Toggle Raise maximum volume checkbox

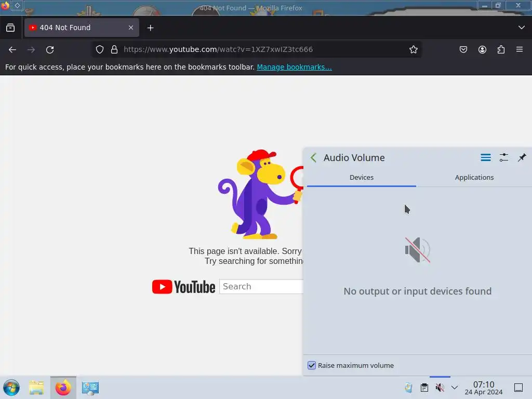point(312,365)
